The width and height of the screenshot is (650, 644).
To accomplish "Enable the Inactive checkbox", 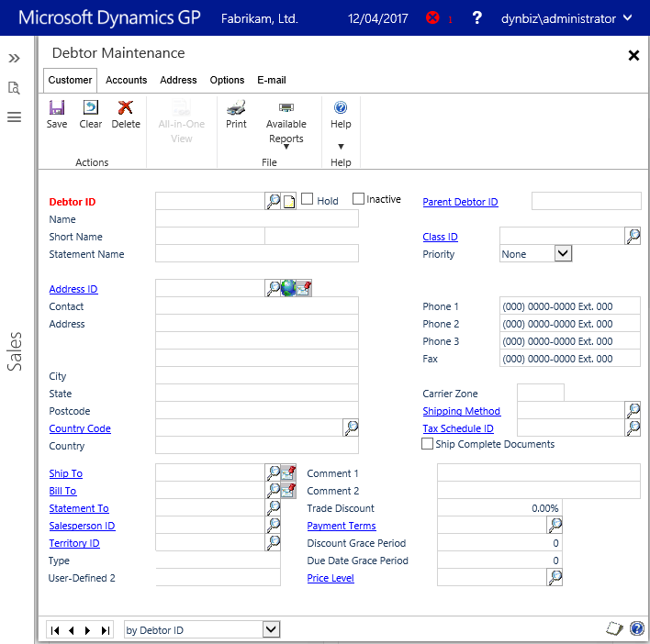I will click(358, 199).
